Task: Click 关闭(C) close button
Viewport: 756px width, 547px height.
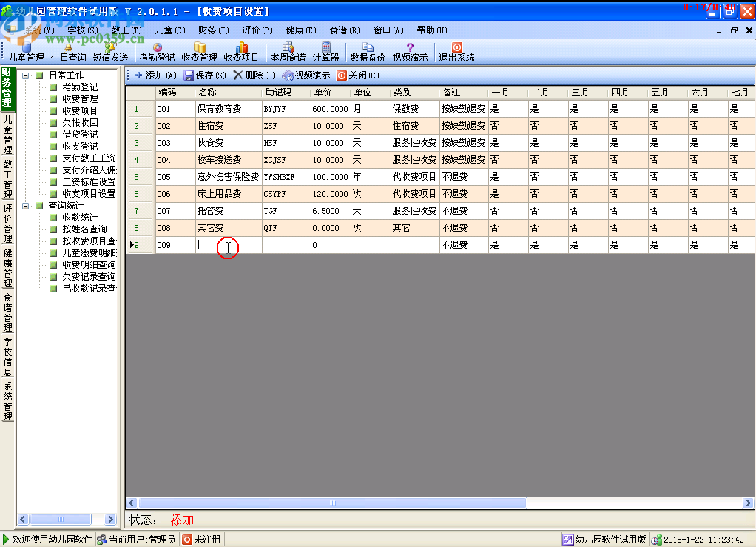Action: (358, 75)
